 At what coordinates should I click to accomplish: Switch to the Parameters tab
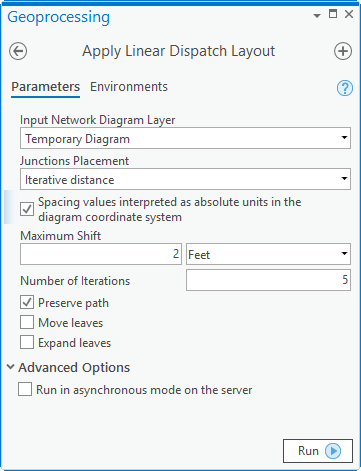click(45, 87)
